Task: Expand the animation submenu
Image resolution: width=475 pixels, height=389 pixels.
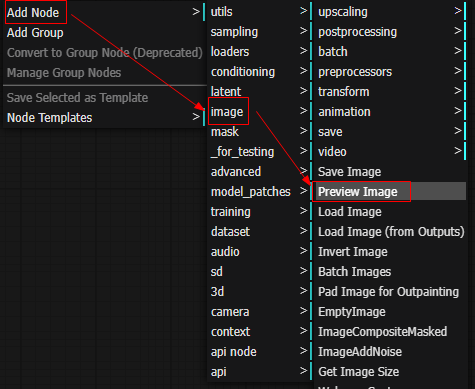Action: pyautogui.click(x=391, y=112)
